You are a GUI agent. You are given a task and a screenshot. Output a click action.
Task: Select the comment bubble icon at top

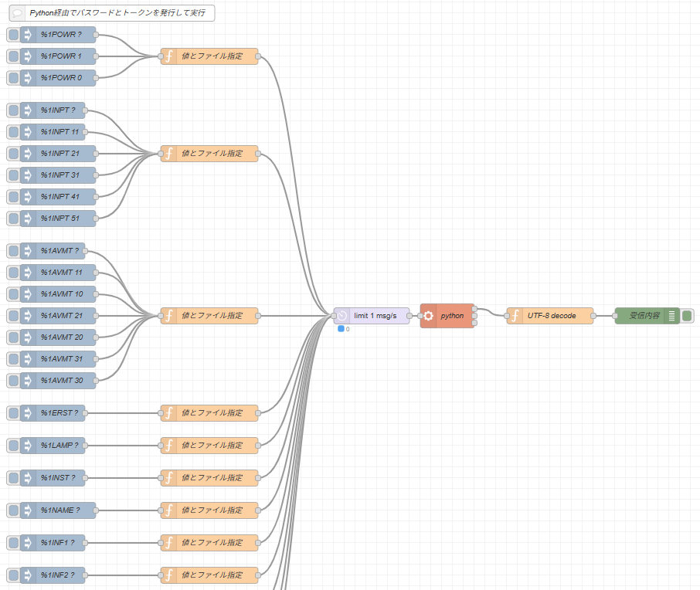pos(17,13)
